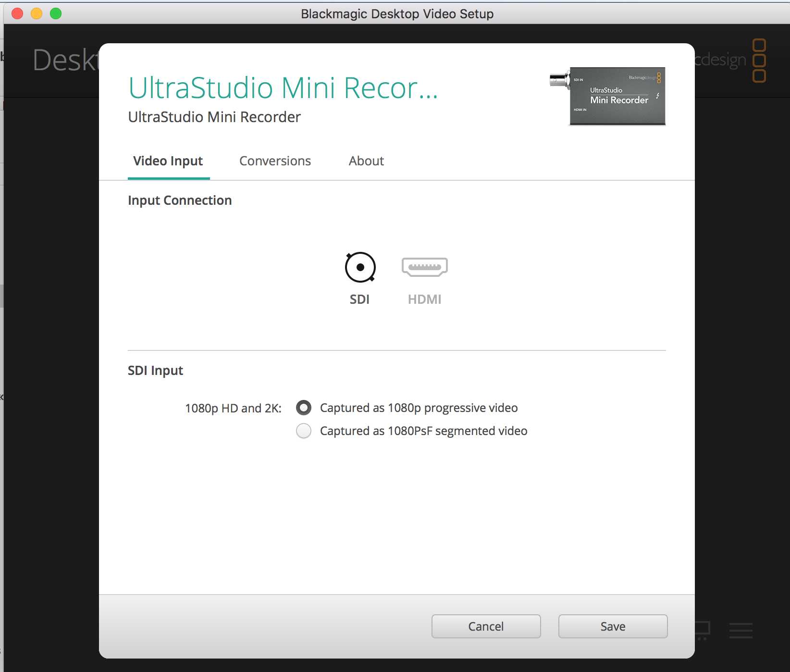Viewport: 790px width, 672px height.
Task: Maximize the window with green button
Action: point(56,13)
